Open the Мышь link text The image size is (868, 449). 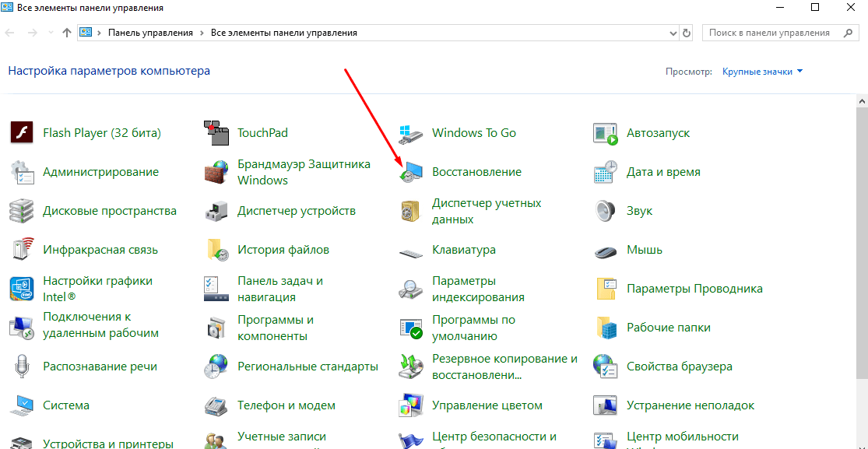(645, 250)
